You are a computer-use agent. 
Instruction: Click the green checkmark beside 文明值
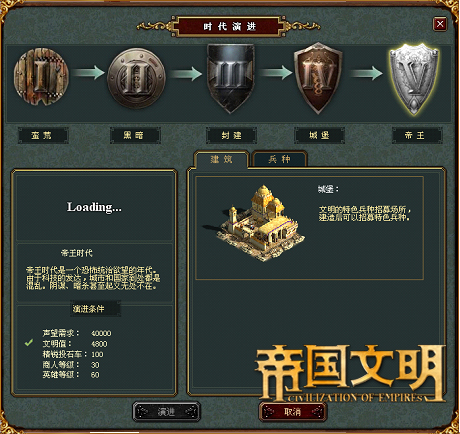pyautogui.click(x=29, y=342)
